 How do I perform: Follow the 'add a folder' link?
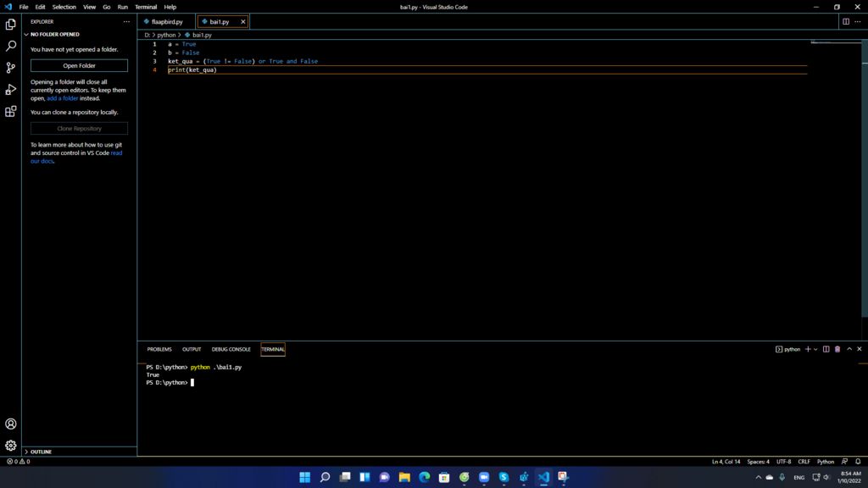[x=62, y=98]
